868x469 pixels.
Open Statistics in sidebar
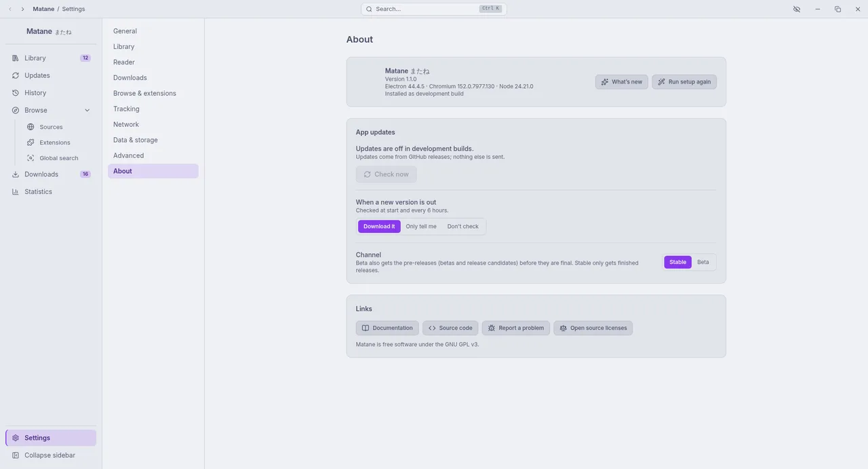51,191
